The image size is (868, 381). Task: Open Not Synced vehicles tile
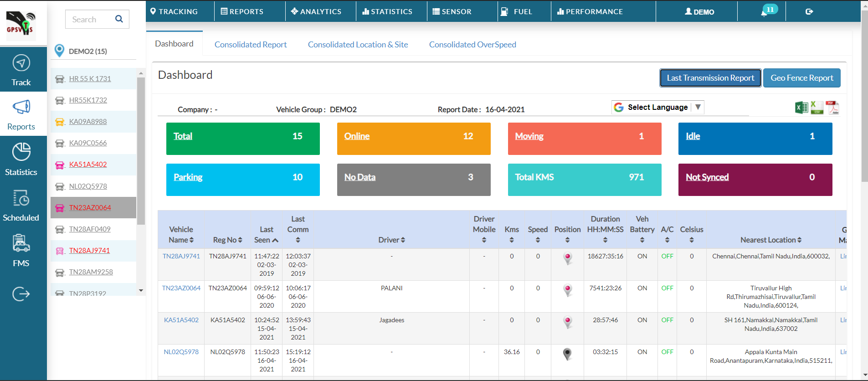755,180
